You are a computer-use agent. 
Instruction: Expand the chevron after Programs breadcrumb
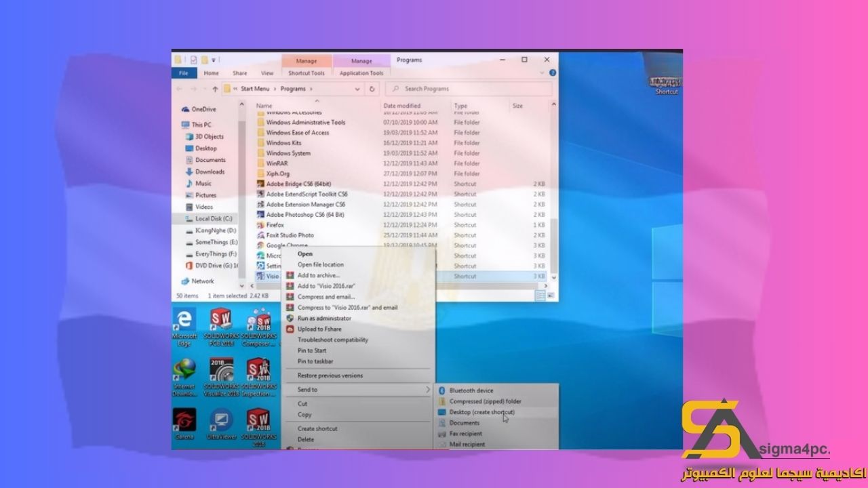[311, 89]
